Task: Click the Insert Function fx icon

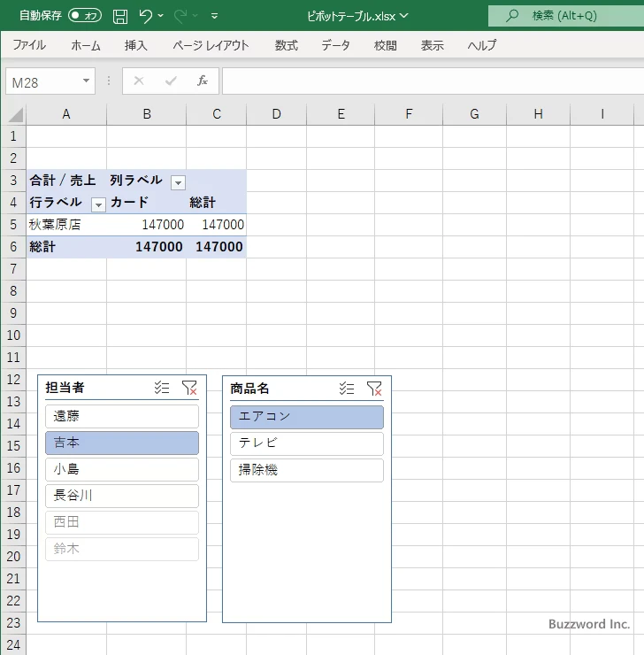Action: pos(203,81)
